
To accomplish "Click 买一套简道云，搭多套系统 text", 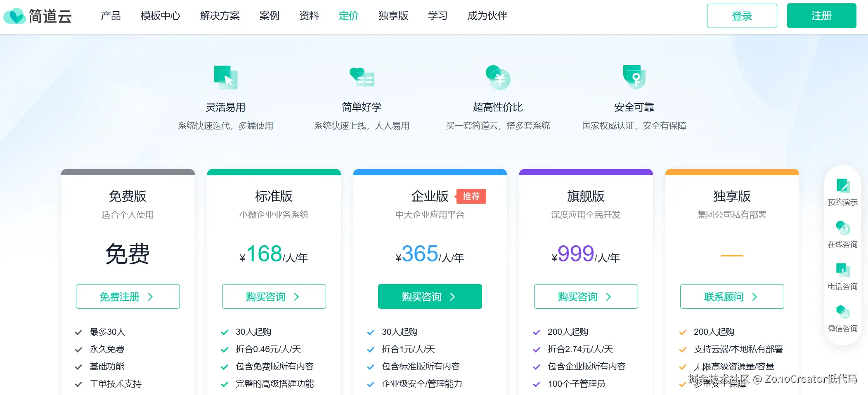I will tap(498, 126).
